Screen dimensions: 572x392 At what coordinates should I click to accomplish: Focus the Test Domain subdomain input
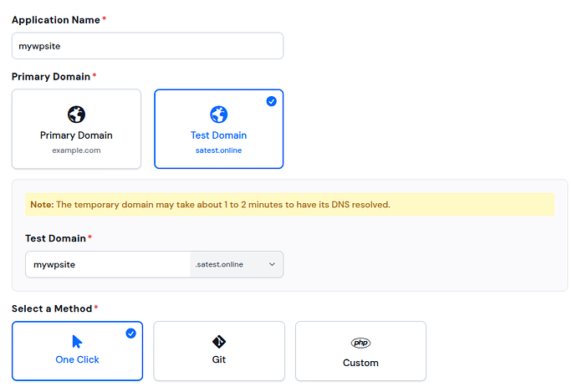[108, 264]
